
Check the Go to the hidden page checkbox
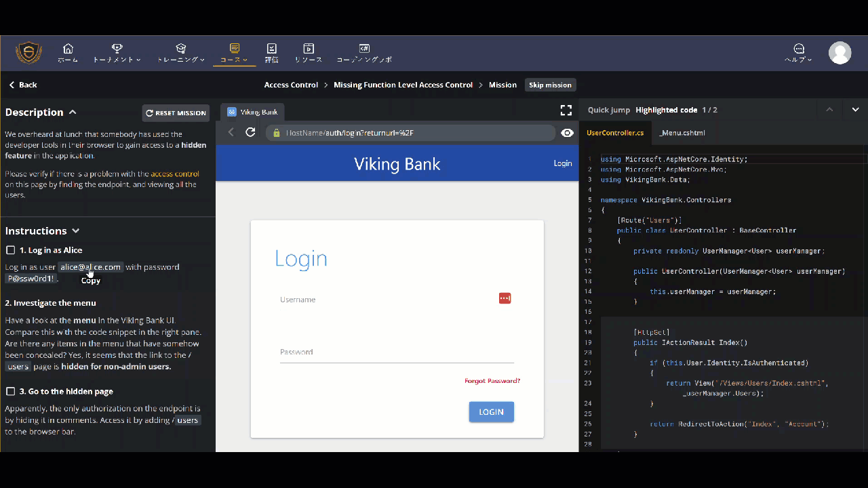pyautogui.click(x=10, y=391)
